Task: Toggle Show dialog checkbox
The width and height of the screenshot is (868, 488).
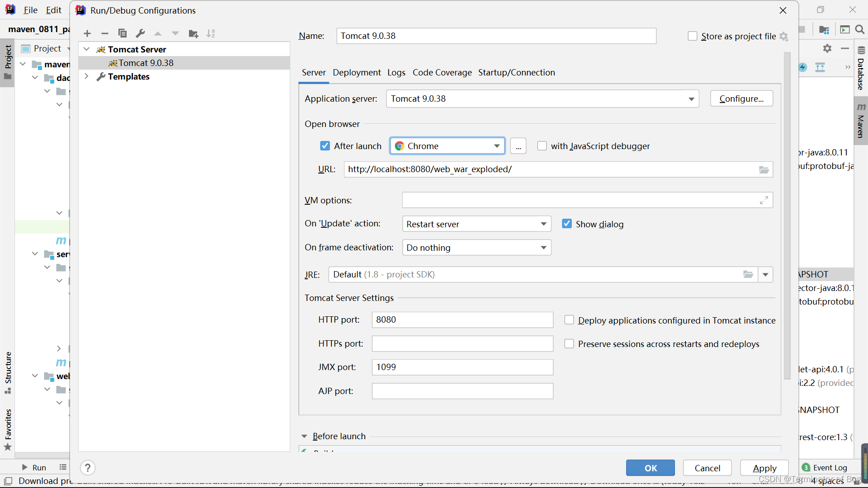Action: [x=566, y=224]
